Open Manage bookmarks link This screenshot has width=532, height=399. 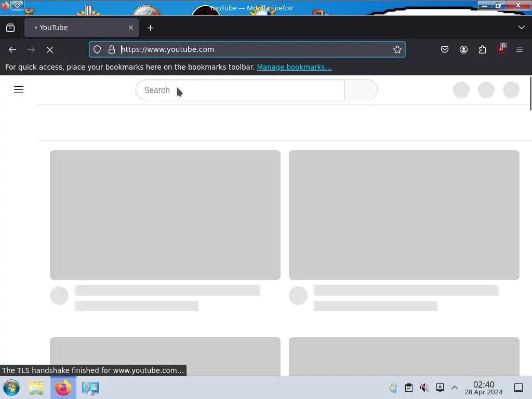click(294, 67)
